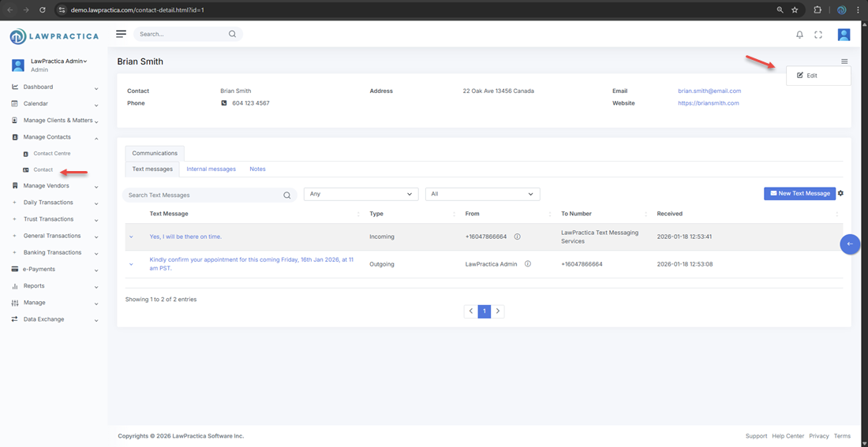
Task: Open the 'All' filter dropdown
Action: pos(482,194)
